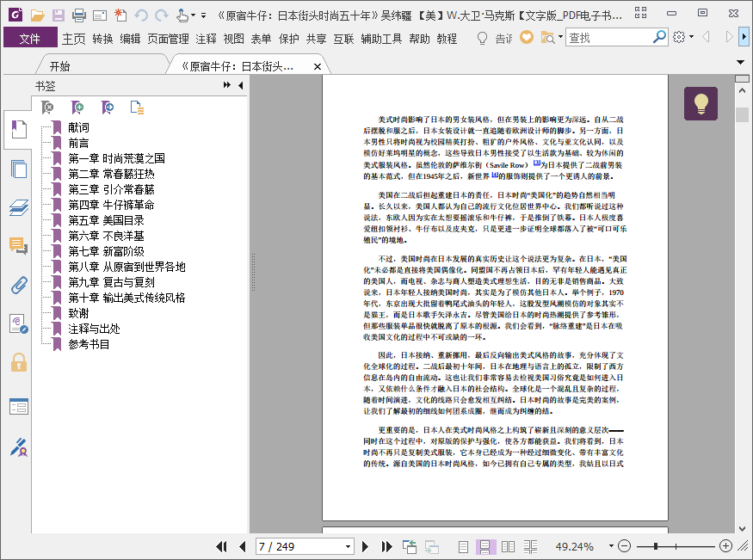The height and width of the screenshot is (560, 753).
Task: Click the add new bookmark icon
Action: coord(77,108)
